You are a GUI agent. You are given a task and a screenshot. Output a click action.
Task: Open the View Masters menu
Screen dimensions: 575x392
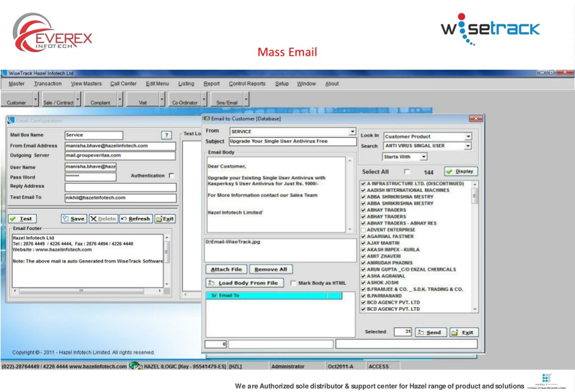(x=86, y=84)
